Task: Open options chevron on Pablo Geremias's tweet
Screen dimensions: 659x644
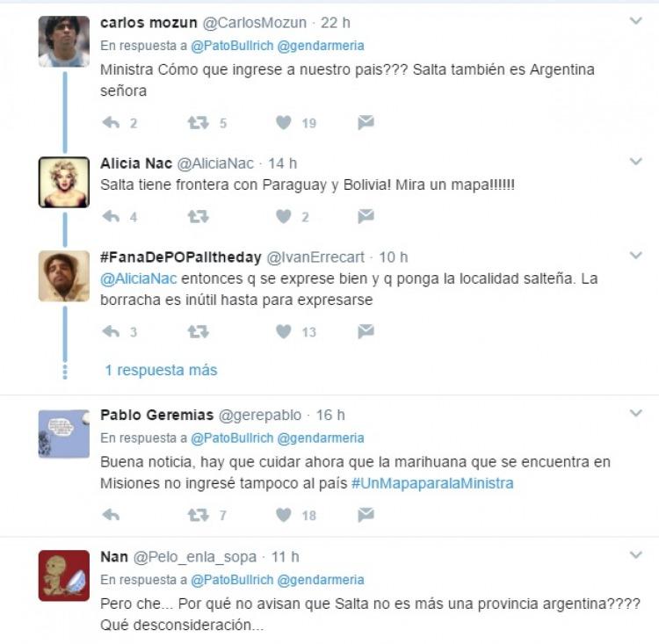Action: click(x=636, y=413)
